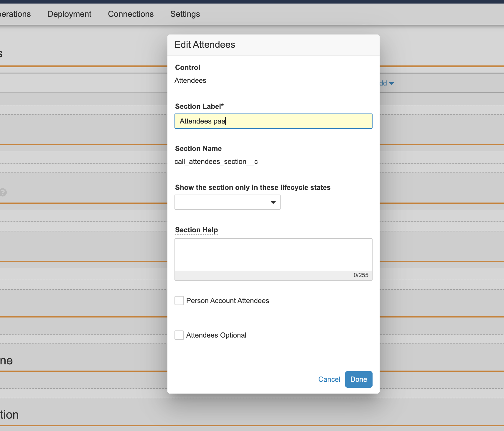Click the gray question mark help icon
The width and height of the screenshot is (504, 431).
point(3,193)
